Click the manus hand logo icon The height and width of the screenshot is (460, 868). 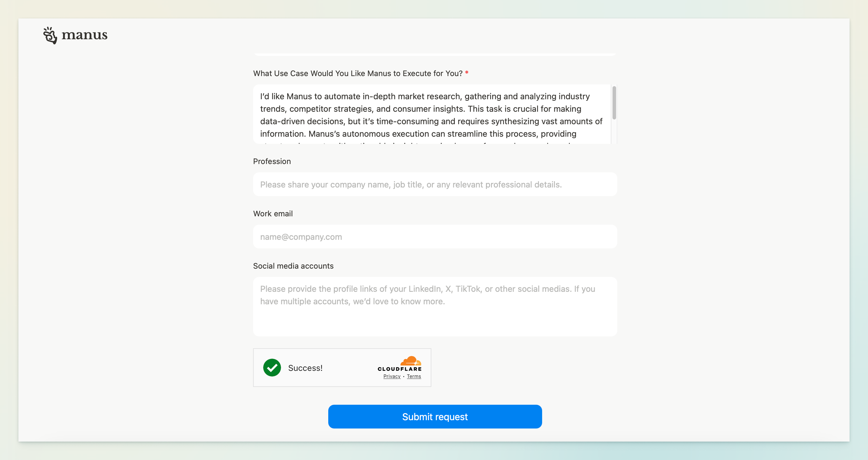click(x=50, y=35)
